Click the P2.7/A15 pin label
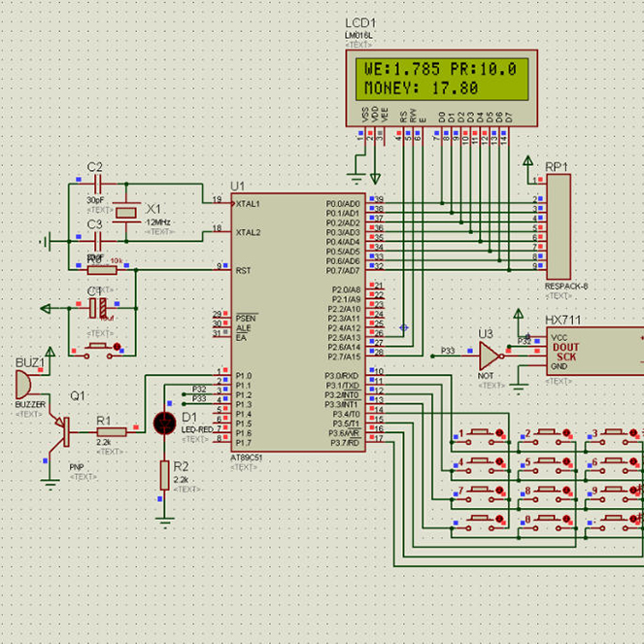Viewport: 644px width, 644px height. pyautogui.click(x=344, y=356)
